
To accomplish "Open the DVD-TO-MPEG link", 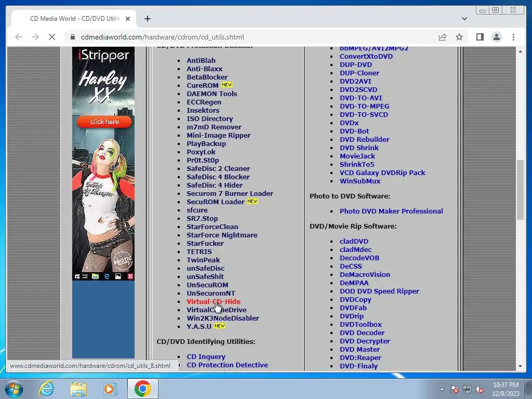I will (x=364, y=106).
